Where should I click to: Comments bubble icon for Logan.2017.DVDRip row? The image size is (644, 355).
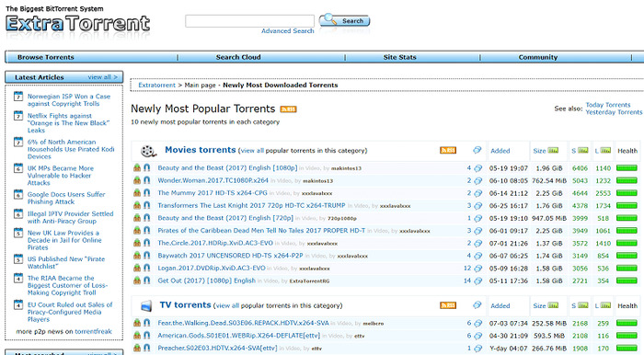pos(478,269)
